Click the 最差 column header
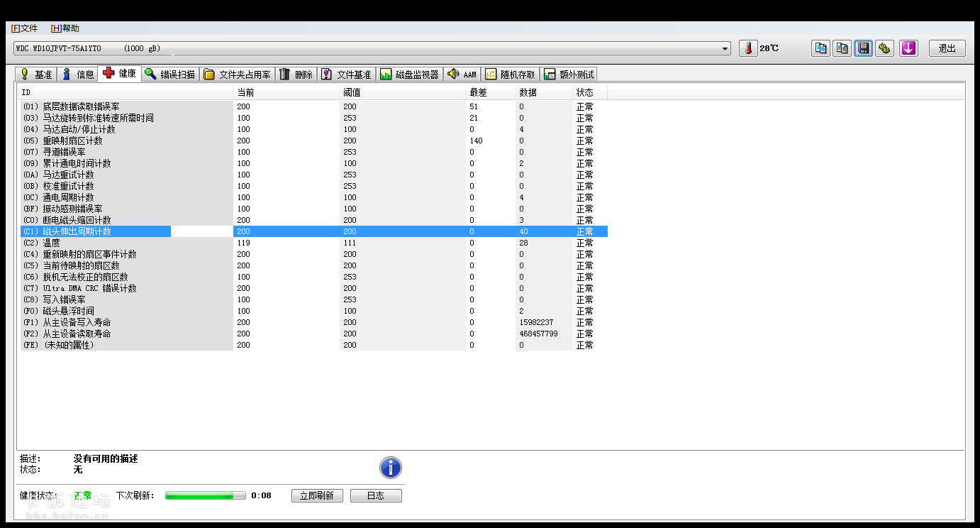This screenshot has width=980, height=528. tap(491, 93)
